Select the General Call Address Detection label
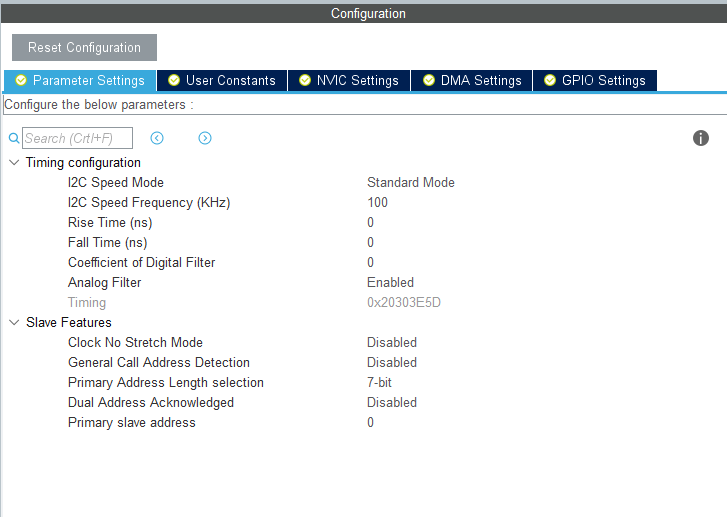 pos(159,362)
